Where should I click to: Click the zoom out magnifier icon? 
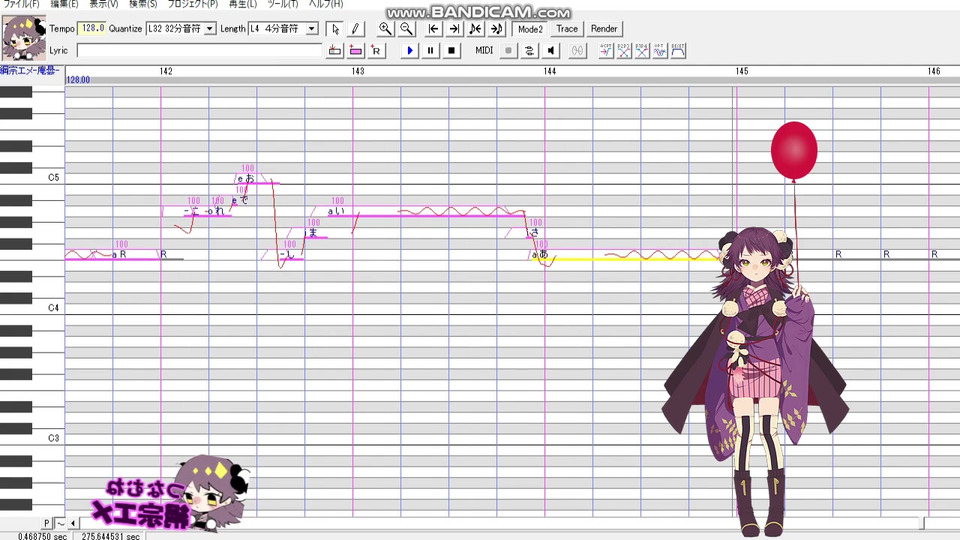406,29
